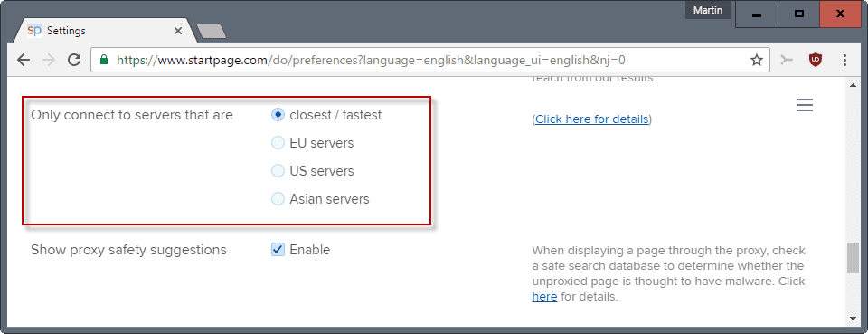Open Chrome's three-dot menu
Viewport: 868px width, 334px height.
click(844, 60)
